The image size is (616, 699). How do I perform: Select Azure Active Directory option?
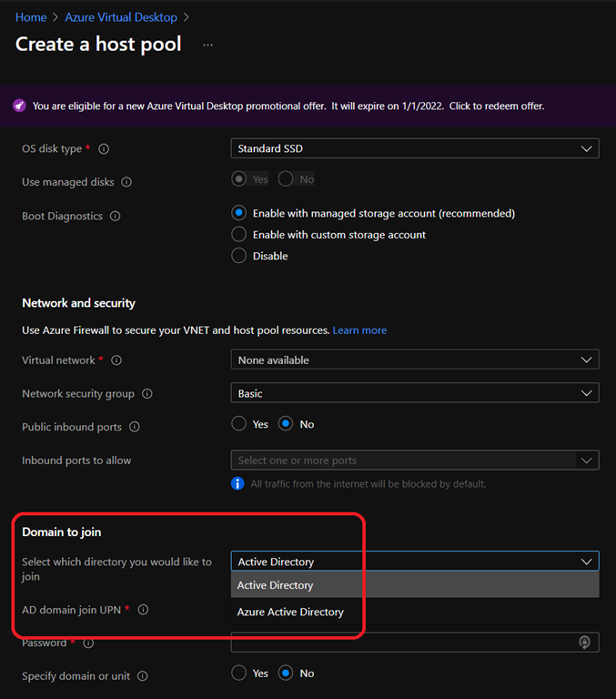[x=290, y=613]
